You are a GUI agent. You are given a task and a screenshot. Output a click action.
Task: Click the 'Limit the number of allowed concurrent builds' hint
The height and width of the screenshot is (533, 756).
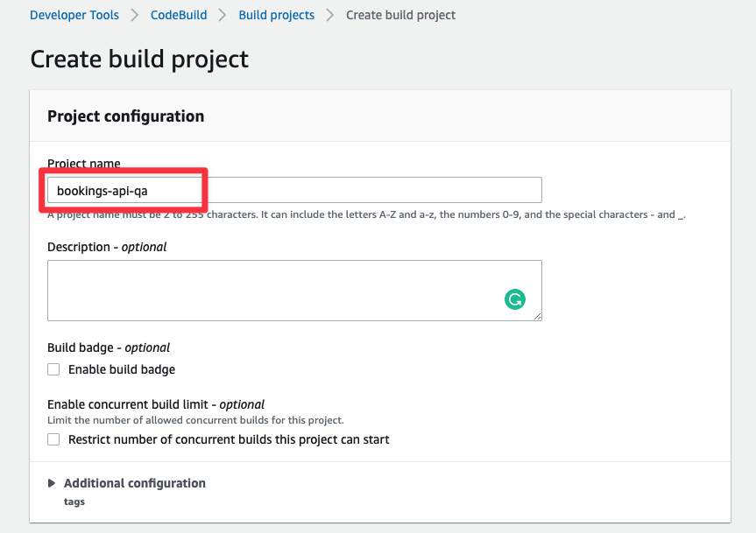coord(195,420)
